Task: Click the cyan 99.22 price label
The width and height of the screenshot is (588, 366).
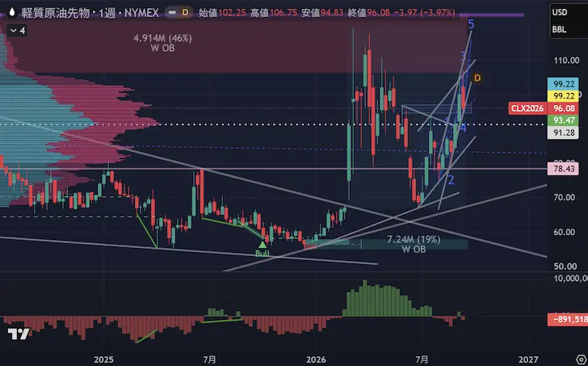Action: [563, 83]
